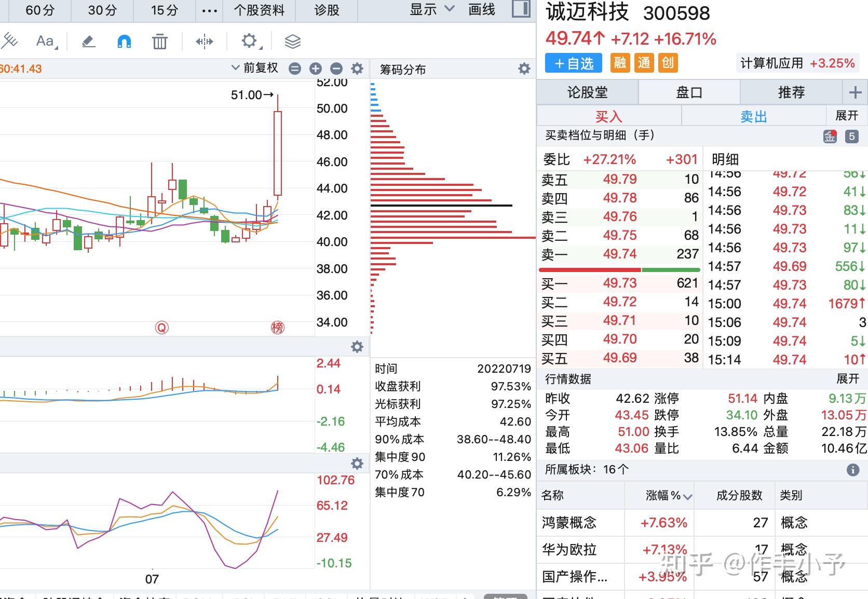Open KDJ indicator panel settings gear

coord(357,464)
